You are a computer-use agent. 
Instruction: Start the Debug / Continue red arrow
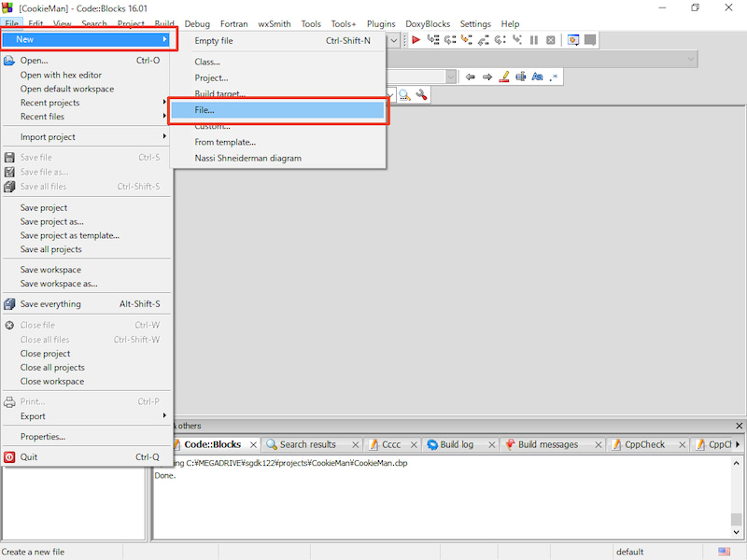pyautogui.click(x=416, y=40)
